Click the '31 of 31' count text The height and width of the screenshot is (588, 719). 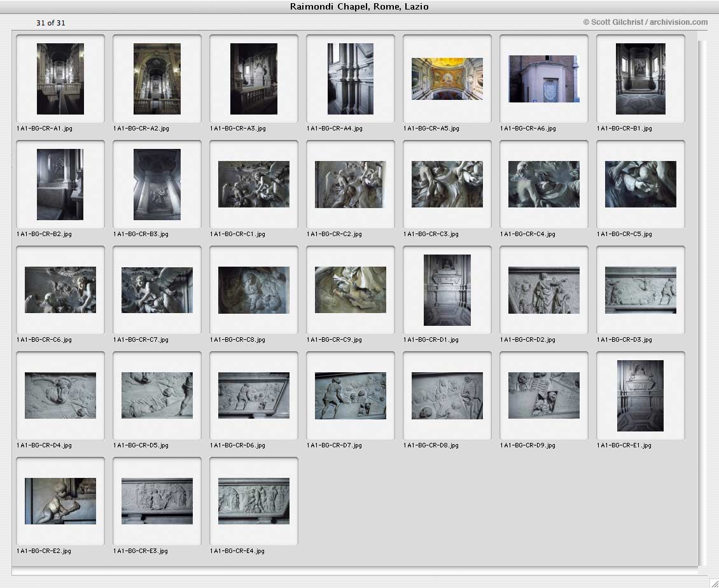tap(51, 23)
